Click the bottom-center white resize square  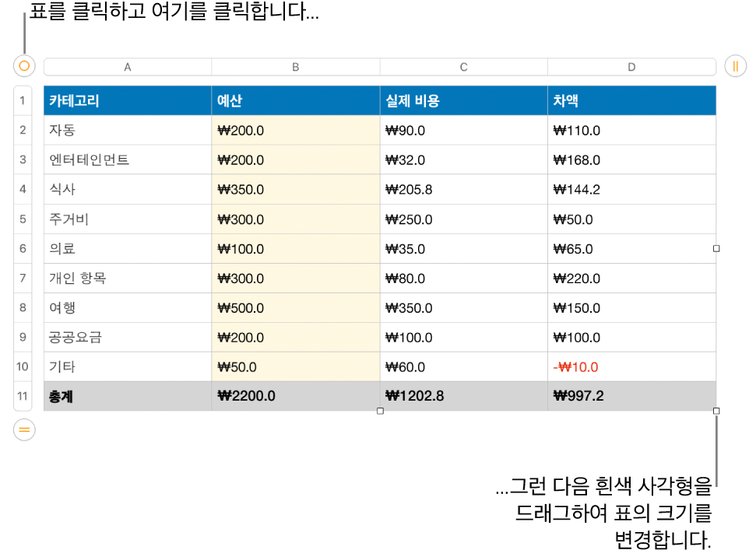coord(380,411)
